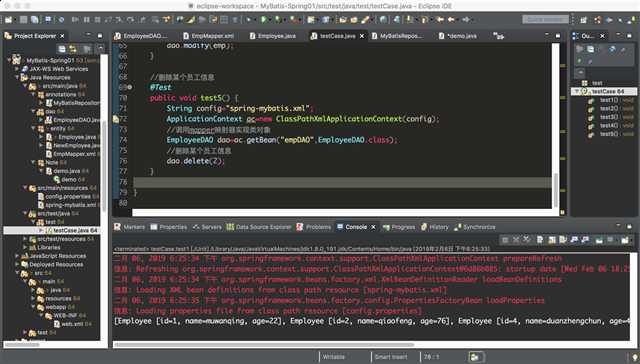This screenshot has height=364, width=640.
Task: Switch to EmployeeDAO editor tab
Action: point(141,36)
